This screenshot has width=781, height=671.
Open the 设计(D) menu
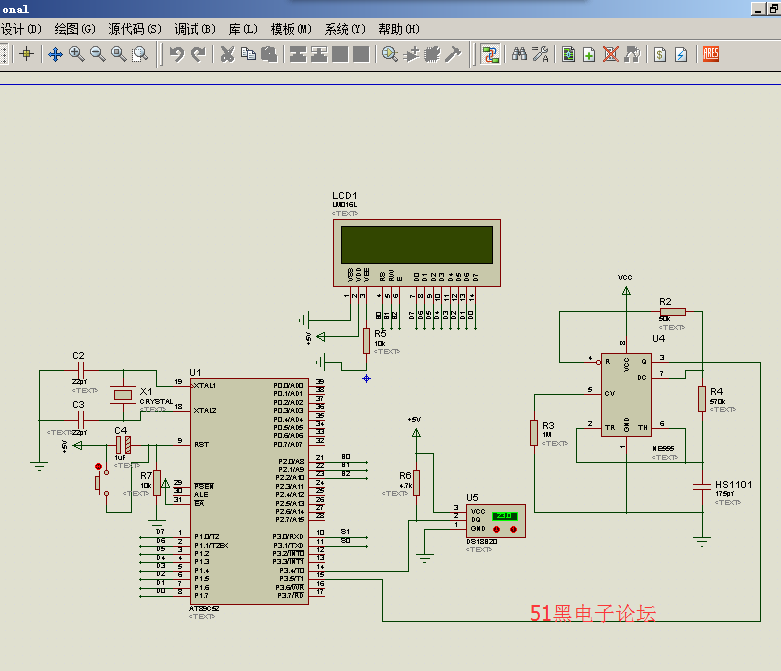21,29
